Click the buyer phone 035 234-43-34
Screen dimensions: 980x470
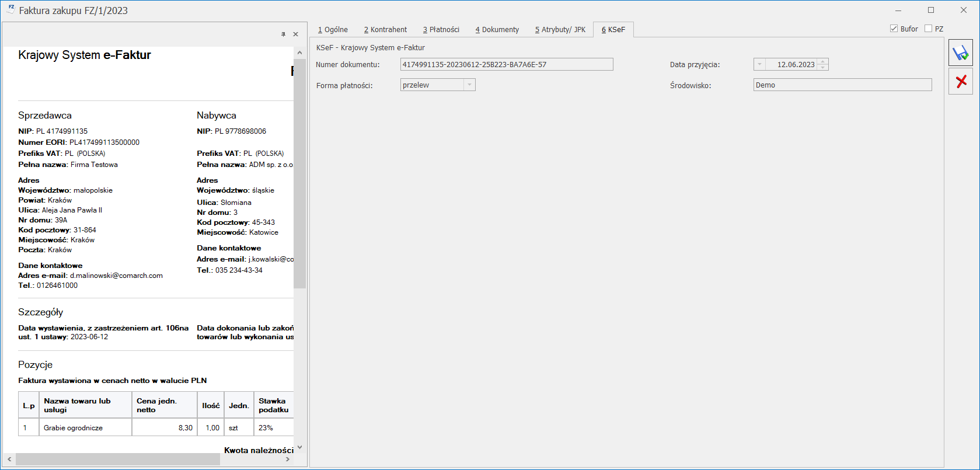239,270
